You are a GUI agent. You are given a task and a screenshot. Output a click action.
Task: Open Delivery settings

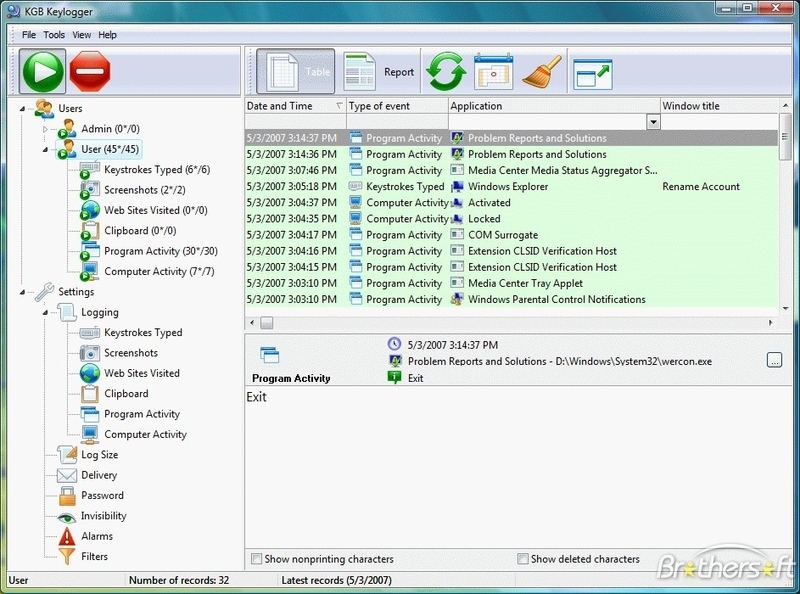click(x=99, y=475)
